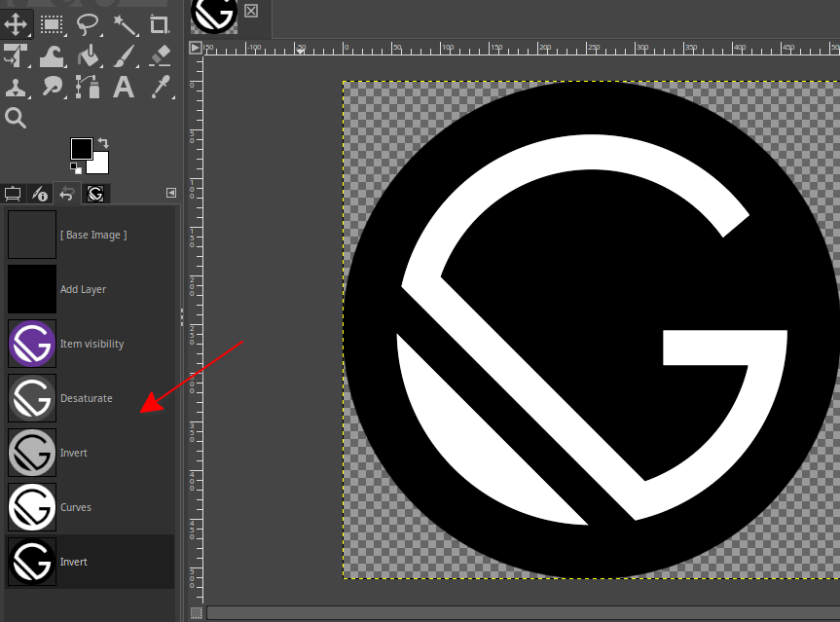Revert to the Desaturate history step

(x=86, y=398)
